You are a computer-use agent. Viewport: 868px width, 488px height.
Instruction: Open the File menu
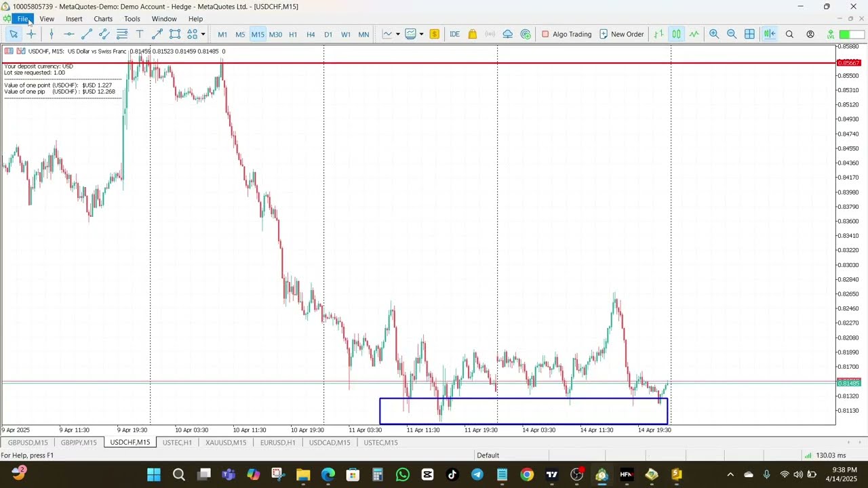[x=23, y=19]
